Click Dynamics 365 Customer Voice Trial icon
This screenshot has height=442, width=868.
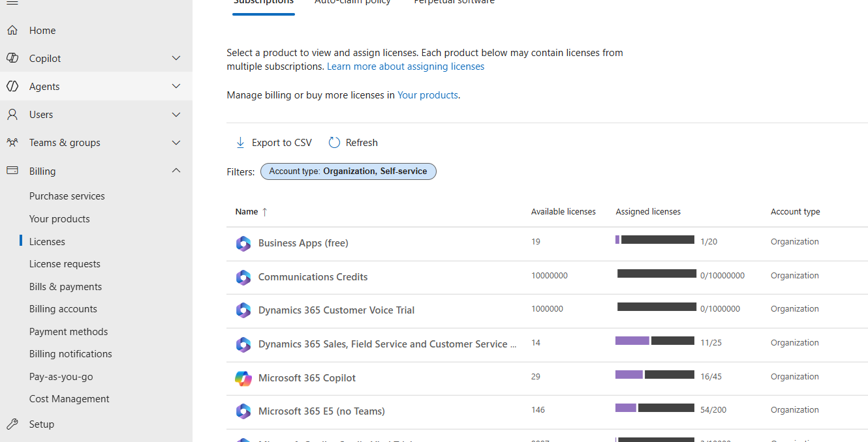[243, 310]
